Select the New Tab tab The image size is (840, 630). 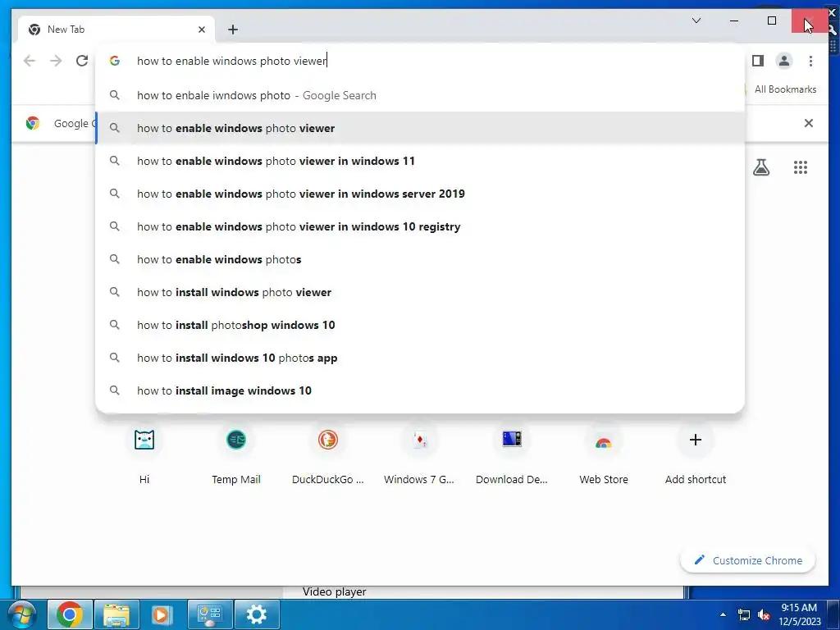[116, 30]
